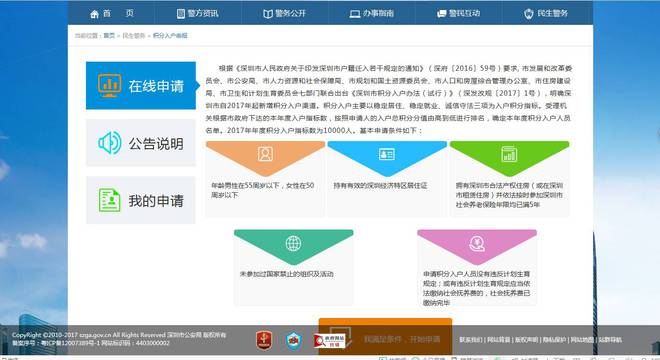660x360 pixels.
Task: Click the blue residence-permit card icon
Action: click(387, 154)
